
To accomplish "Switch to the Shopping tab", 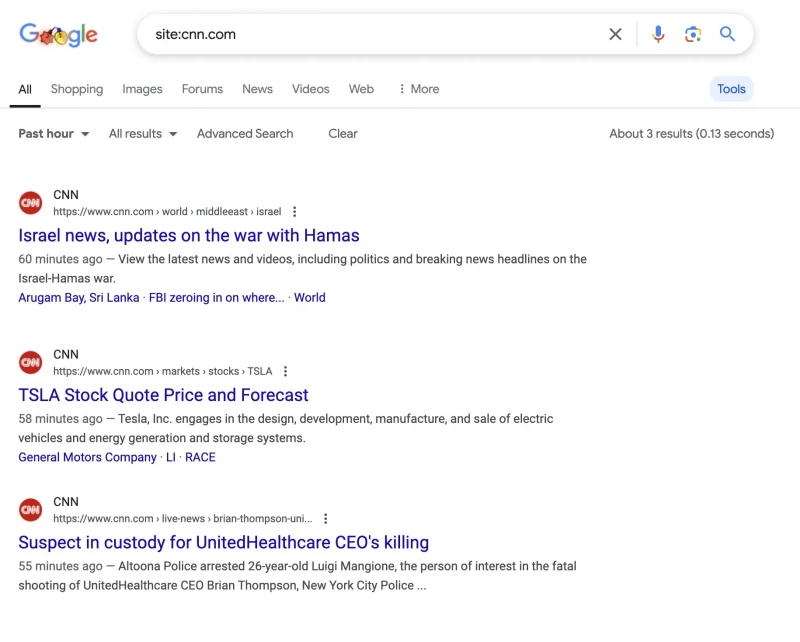I will [77, 89].
